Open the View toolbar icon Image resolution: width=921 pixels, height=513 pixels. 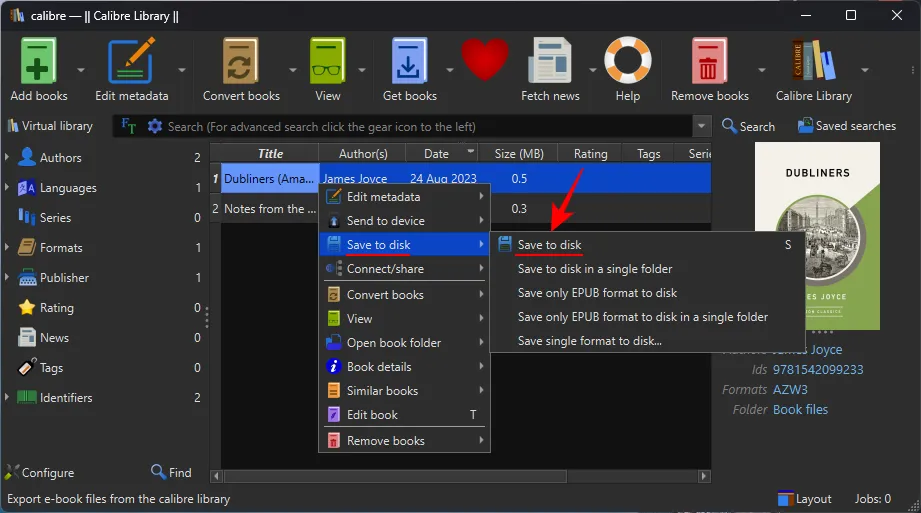[x=327, y=62]
